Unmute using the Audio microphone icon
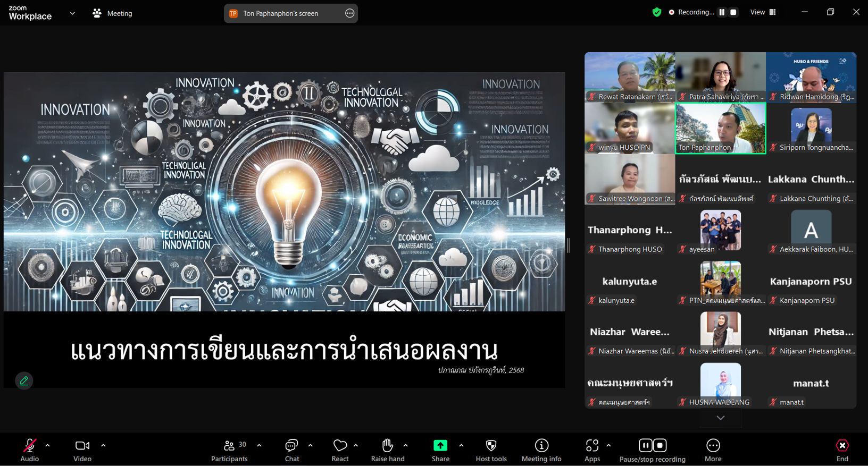Image resolution: width=868 pixels, height=466 pixels. pos(30,445)
